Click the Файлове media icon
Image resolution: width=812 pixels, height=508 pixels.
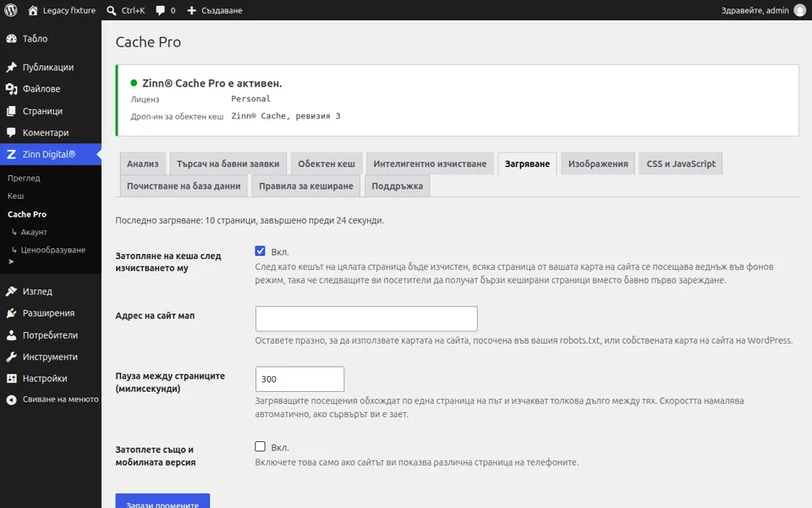coord(11,89)
